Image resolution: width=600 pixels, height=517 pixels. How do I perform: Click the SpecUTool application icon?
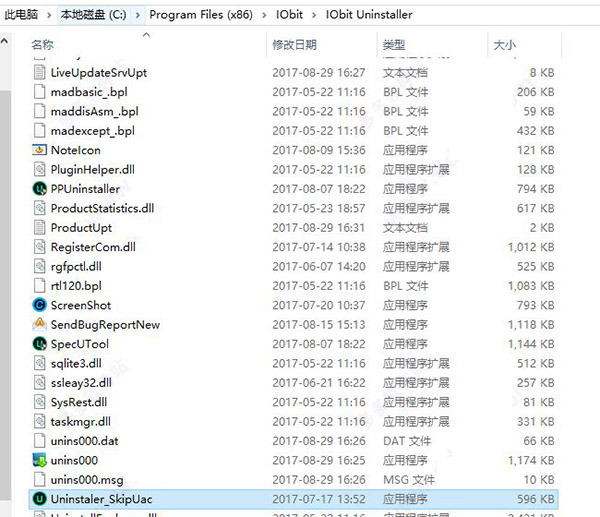(x=39, y=344)
